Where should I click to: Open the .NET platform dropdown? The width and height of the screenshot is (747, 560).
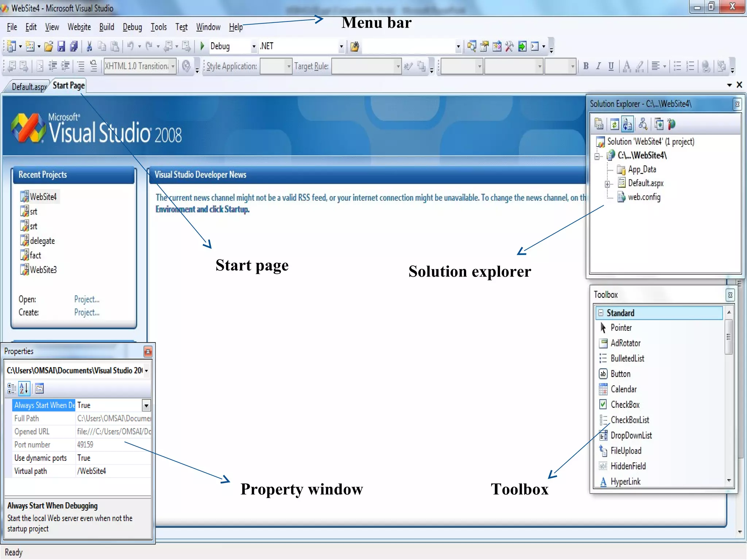pos(341,47)
